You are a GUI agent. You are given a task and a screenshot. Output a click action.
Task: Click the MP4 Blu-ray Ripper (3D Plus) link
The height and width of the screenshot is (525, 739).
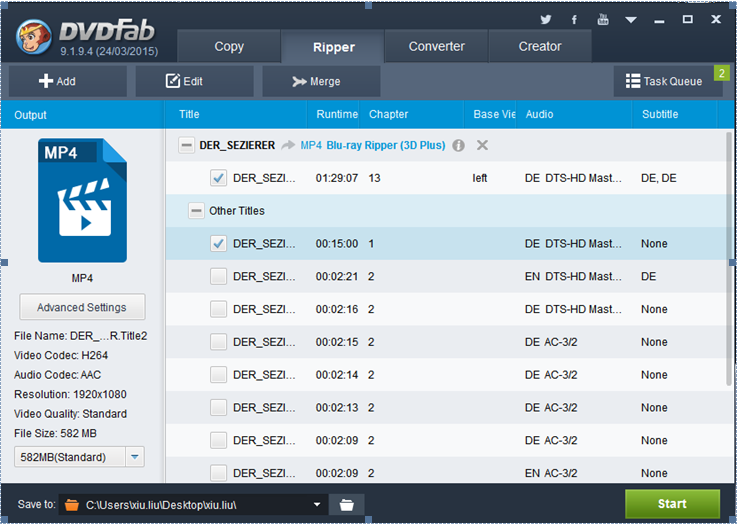click(373, 145)
